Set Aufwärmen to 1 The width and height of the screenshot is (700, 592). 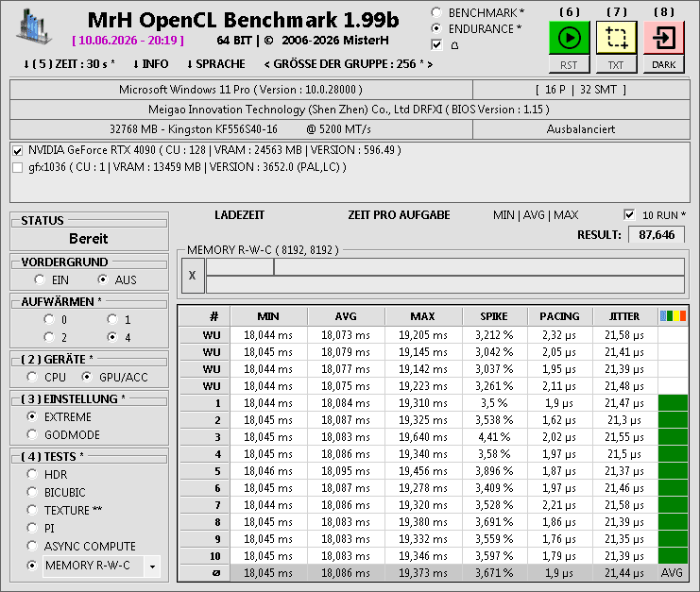coord(112,319)
